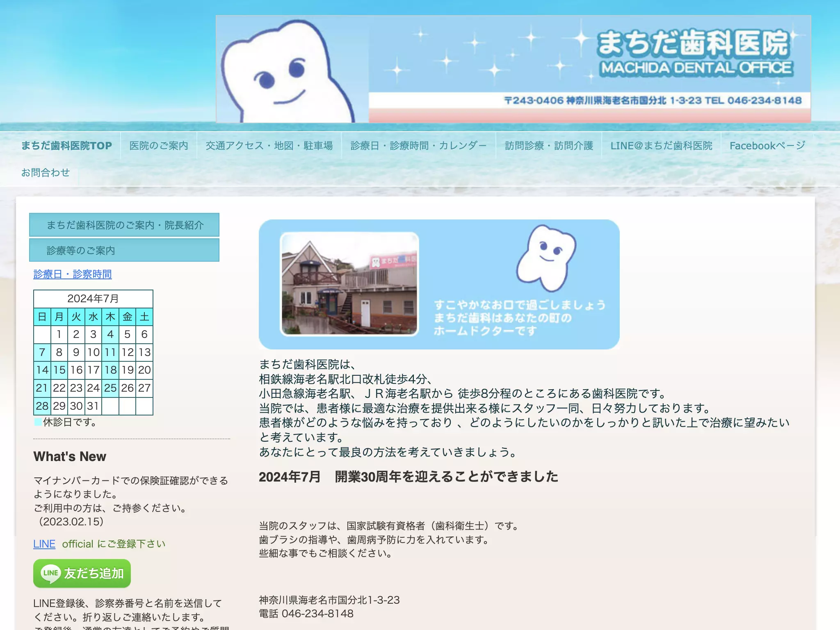840x630 pixels.
Task: Select July 31 in the calendar
Action: [93, 406]
